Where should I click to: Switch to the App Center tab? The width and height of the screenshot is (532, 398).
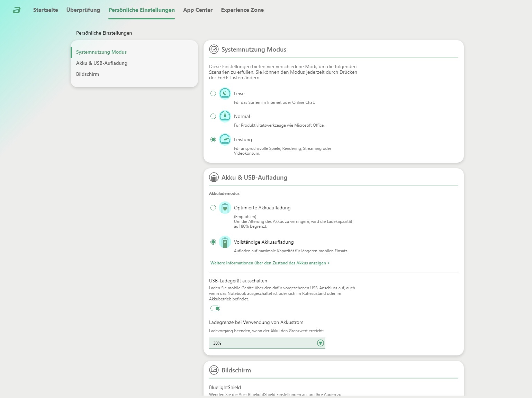pos(198,10)
